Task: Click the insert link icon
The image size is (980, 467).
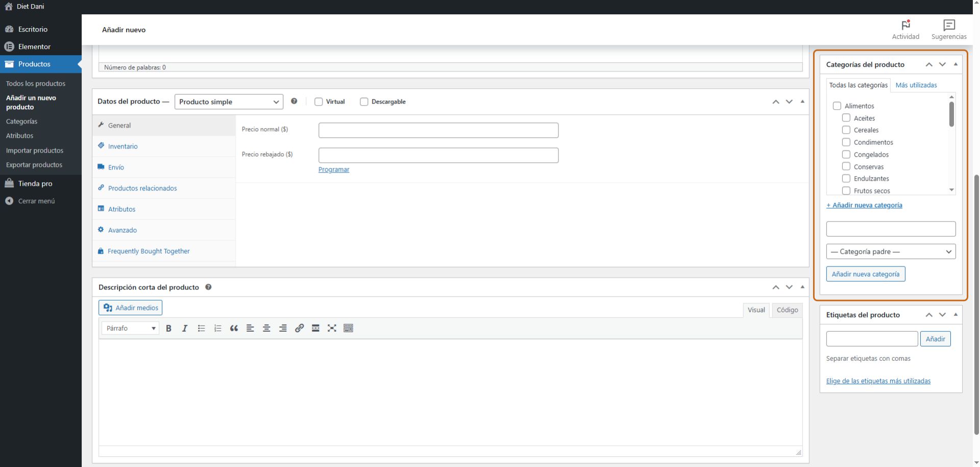Action: click(x=299, y=328)
